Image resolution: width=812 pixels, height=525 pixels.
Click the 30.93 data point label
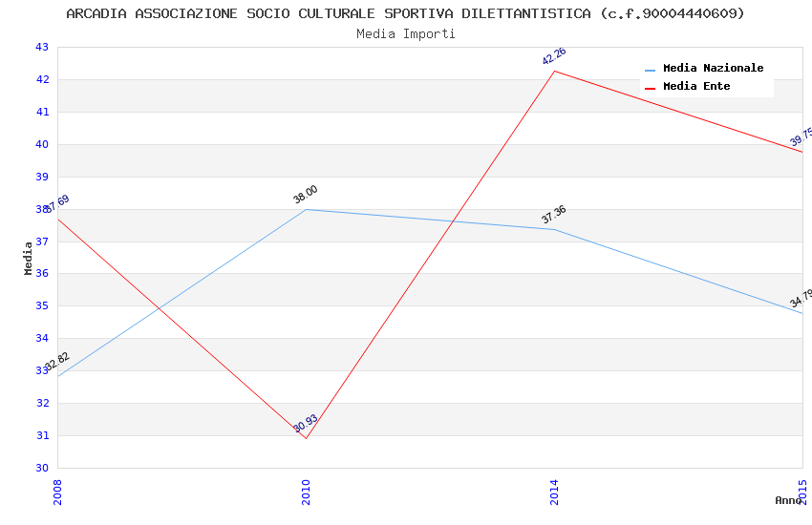point(306,424)
